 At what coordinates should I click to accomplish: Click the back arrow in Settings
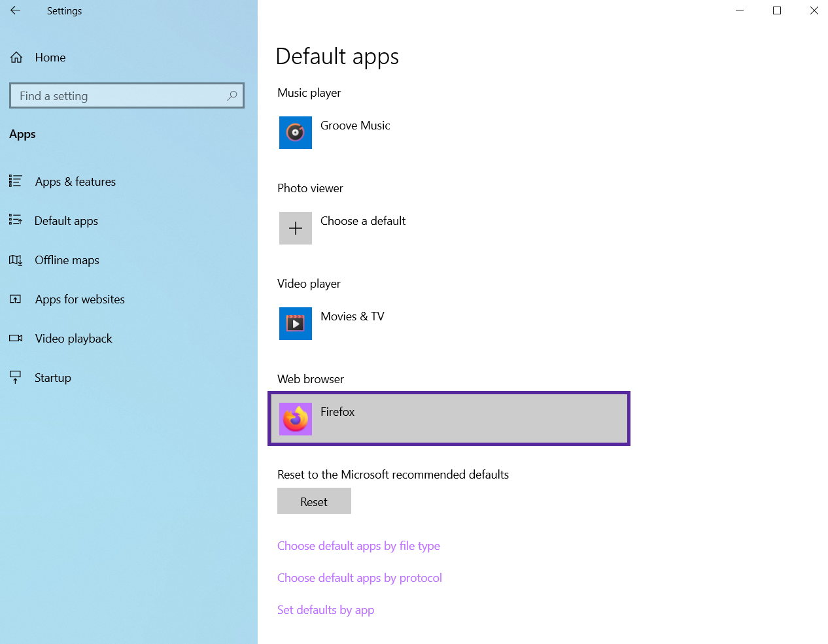pyautogui.click(x=16, y=10)
